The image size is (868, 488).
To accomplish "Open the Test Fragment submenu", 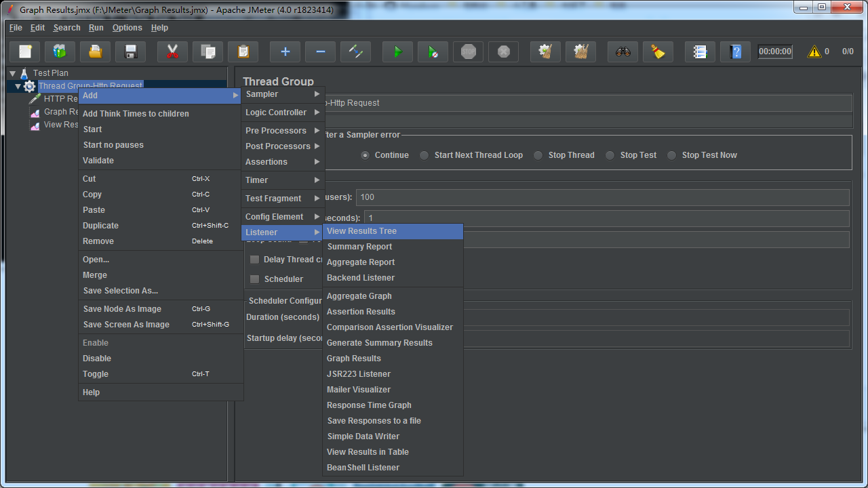I will [283, 199].
